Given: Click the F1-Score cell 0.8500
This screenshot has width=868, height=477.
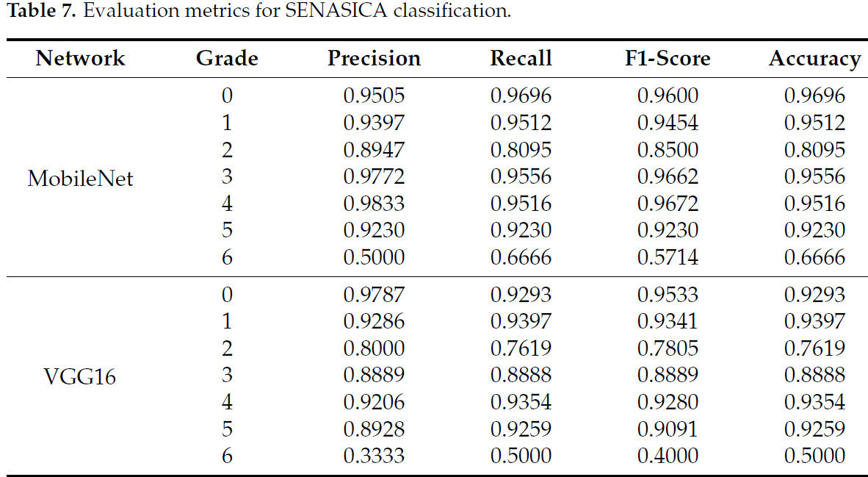Looking at the screenshot, I should coord(668,150).
